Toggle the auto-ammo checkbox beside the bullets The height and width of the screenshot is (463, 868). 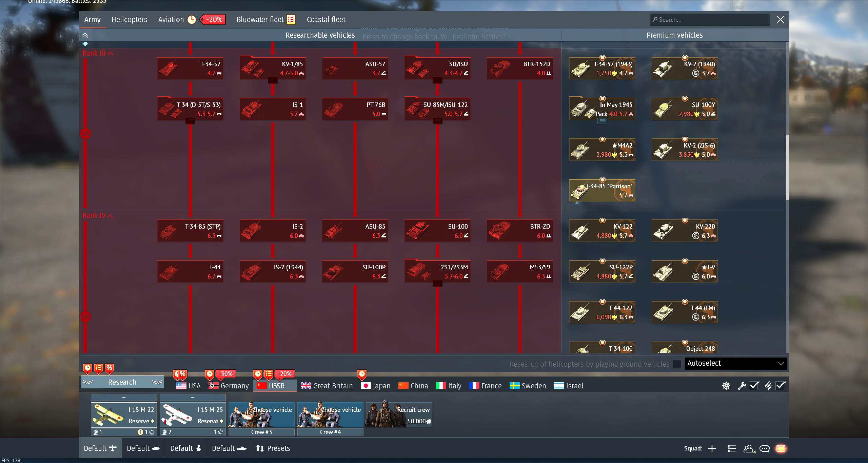point(781,386)
